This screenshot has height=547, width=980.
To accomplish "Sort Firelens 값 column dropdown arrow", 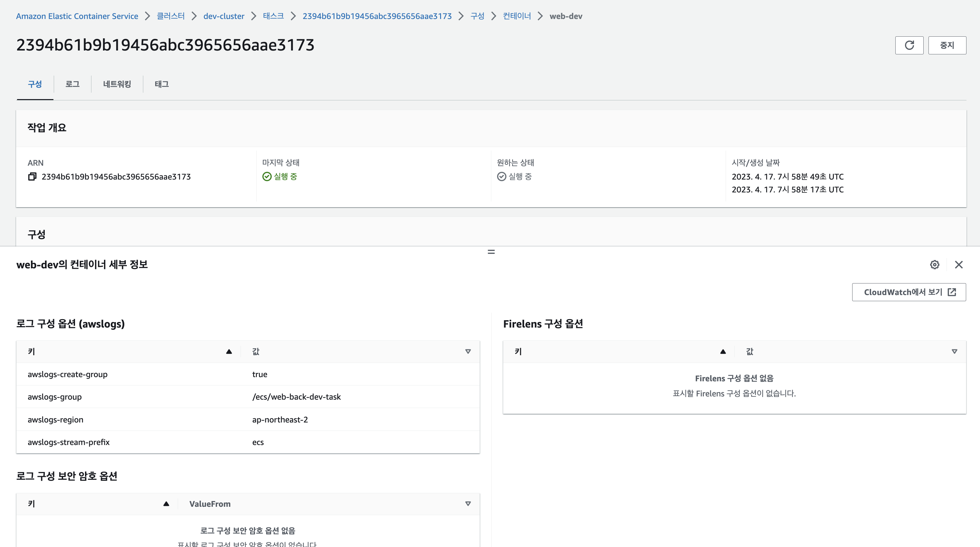I will click(954, 352).
